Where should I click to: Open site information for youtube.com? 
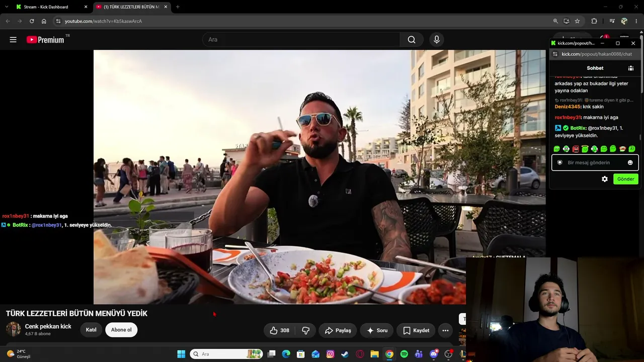pyautogui.click(x=58, y=21)
